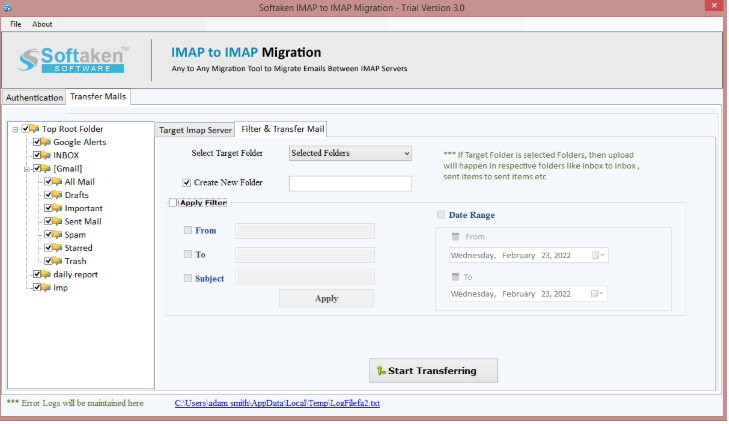The height and width of the screenshot is (424, 729).
Task: Open the About menu
Action: click(42, 24)
